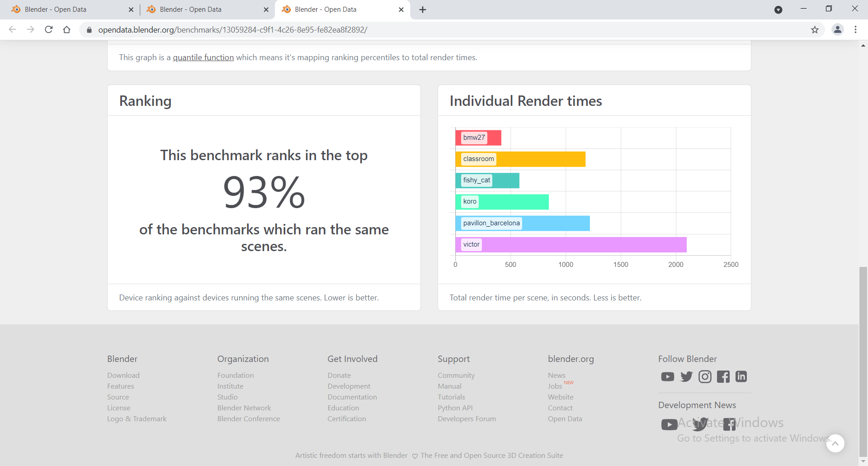Screen dimensions: 868x466
Task: Open Blender's LinkedIn page
Action: 741,376
